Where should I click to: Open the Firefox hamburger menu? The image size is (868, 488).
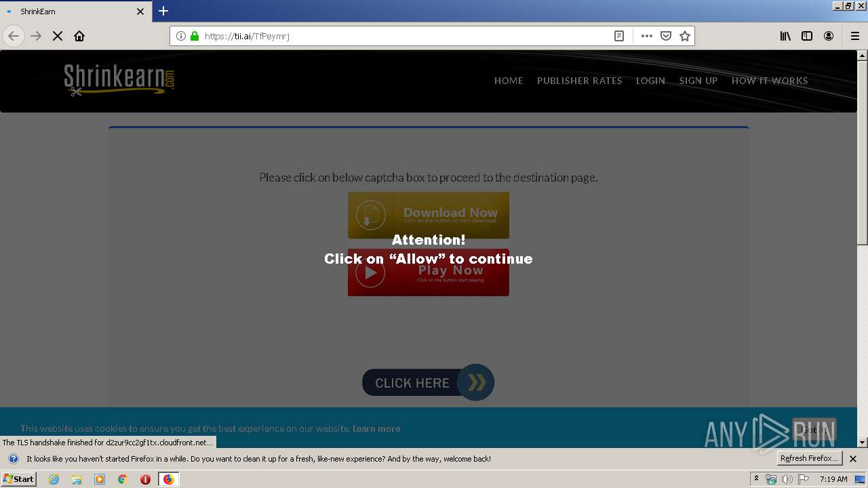click(x=855, y=36)
